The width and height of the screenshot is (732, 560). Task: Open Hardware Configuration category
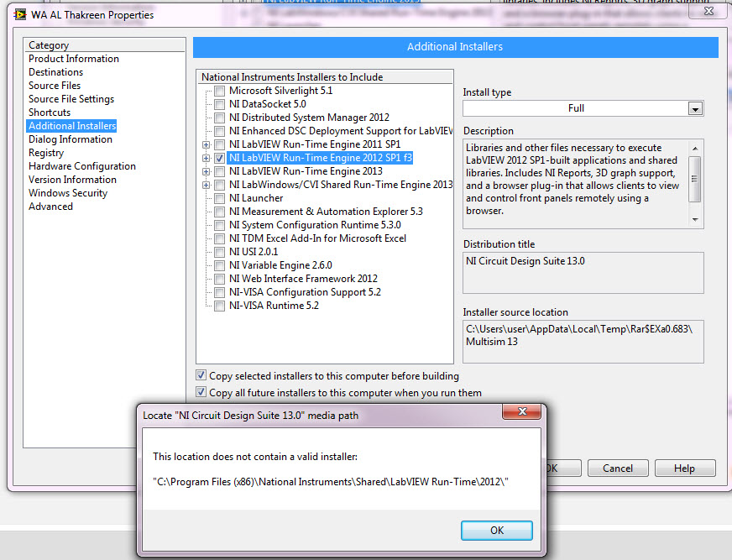(81, 166)
